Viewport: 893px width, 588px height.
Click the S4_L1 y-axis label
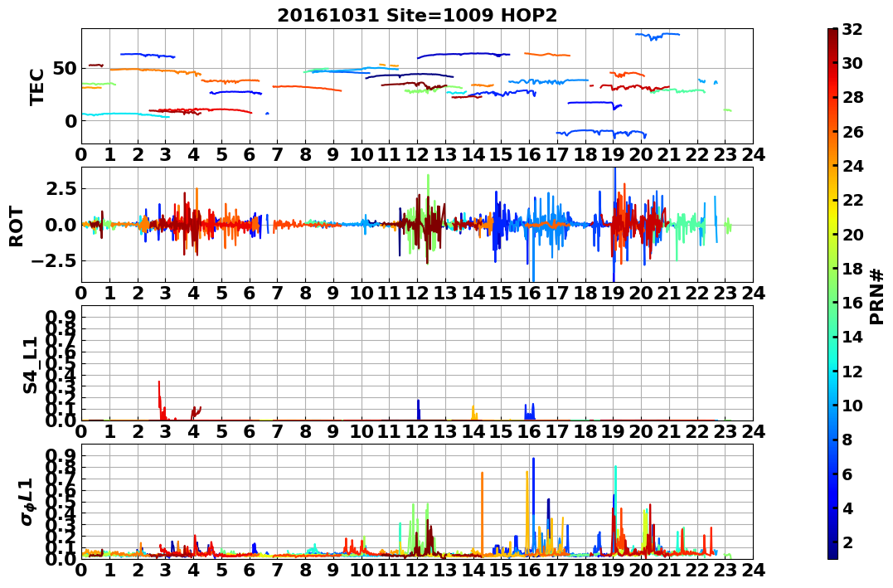(x=30, y=365)
